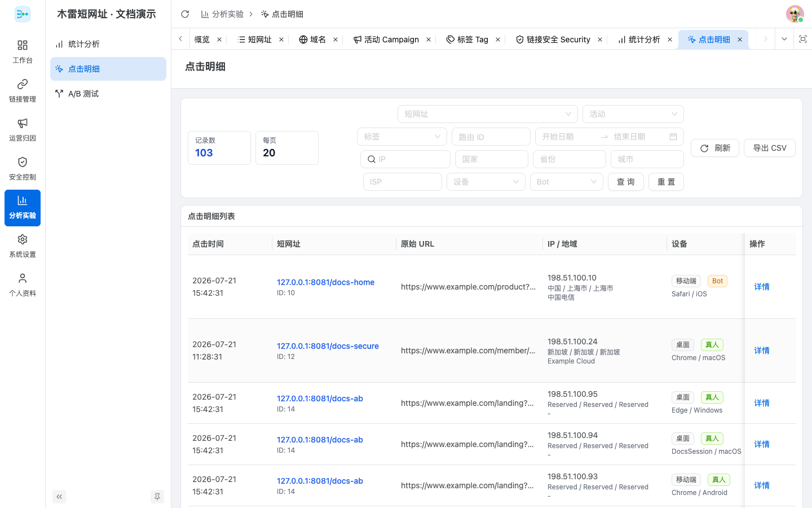Open 详情 for the docs-home row
Screen dimensions: 812x508
[x=762, y=287]
